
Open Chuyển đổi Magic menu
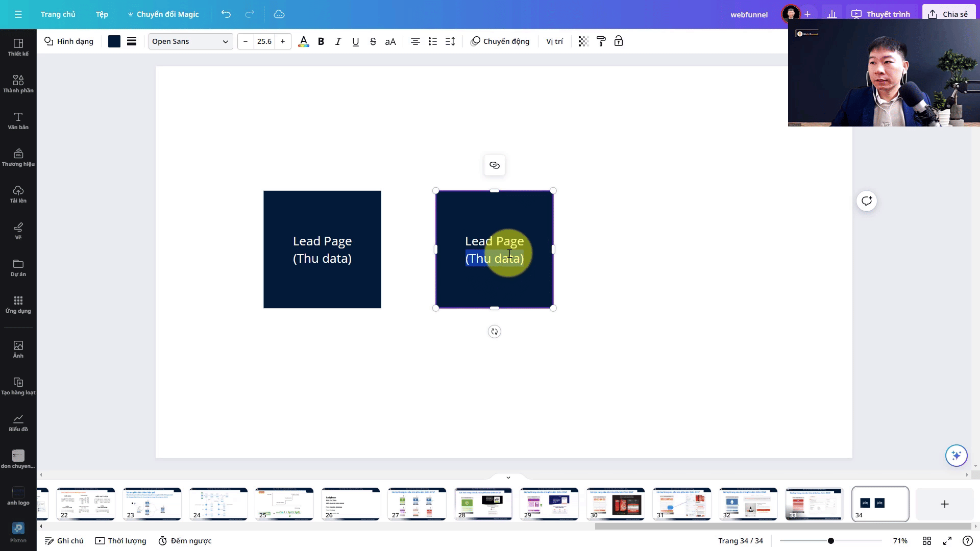click(163, 14)
